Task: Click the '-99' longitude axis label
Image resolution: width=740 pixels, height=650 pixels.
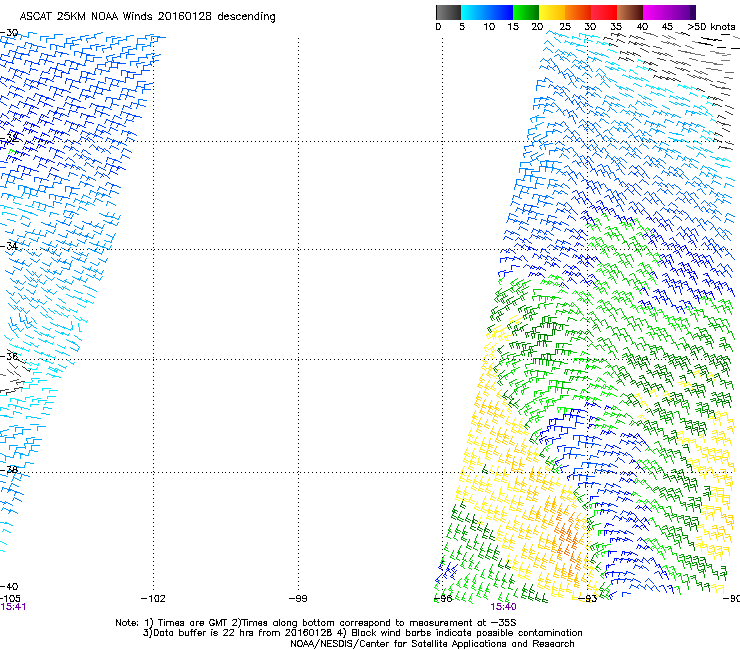Action: click(x=298, y=599)
